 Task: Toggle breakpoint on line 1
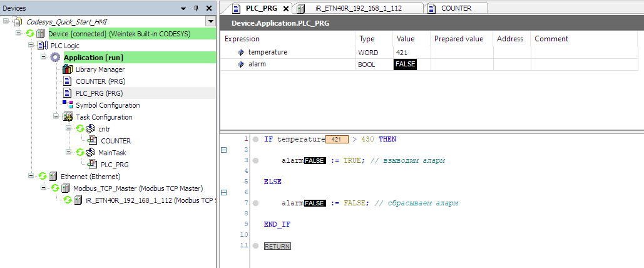coord(255,140)
